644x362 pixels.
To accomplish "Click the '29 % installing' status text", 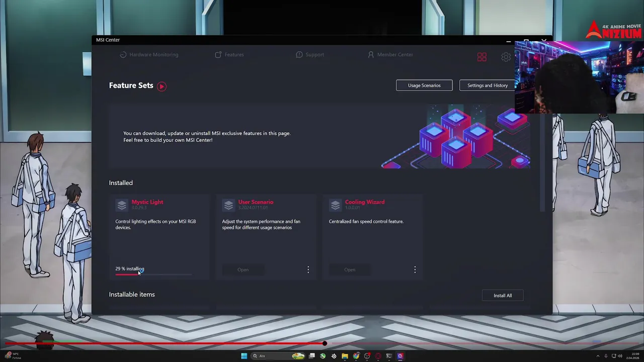I will (130, 269).
